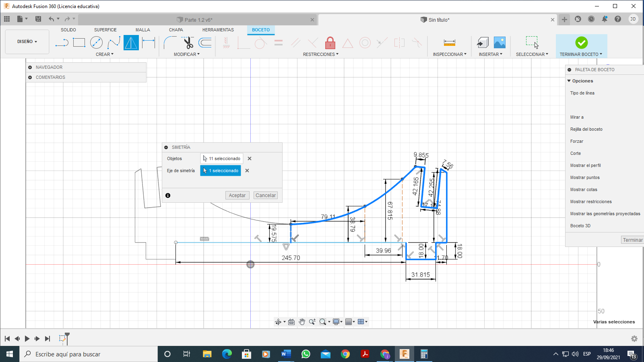The width and height of the screenshot is (644, 362).
Task: Switch to the HERRAMIENTAS tab
Action: coord(218,30)
